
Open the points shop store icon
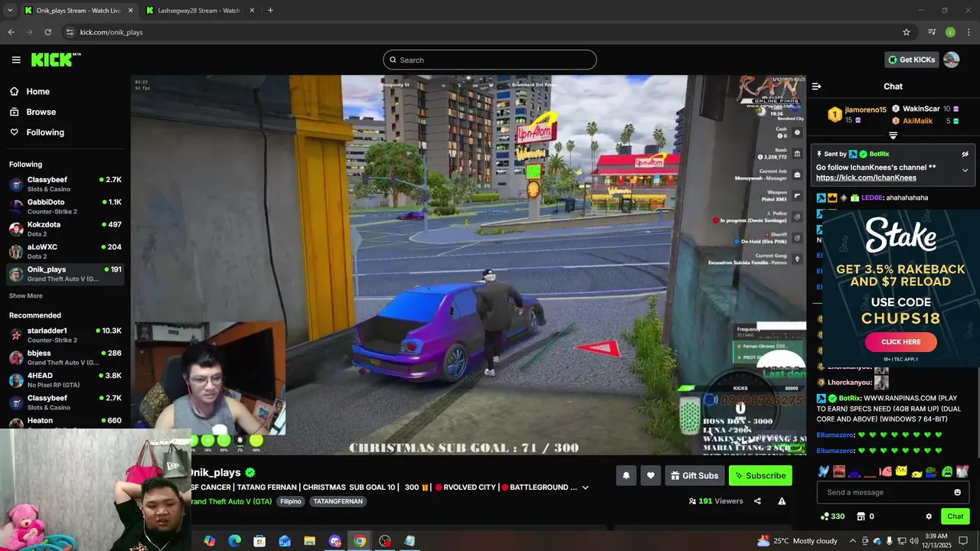[x=861, y=517]
